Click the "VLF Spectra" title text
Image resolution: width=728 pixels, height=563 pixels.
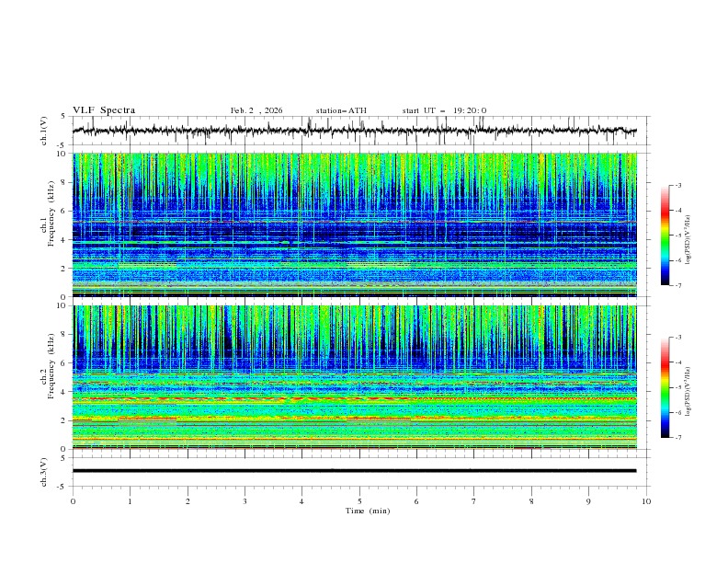point(104,110)
